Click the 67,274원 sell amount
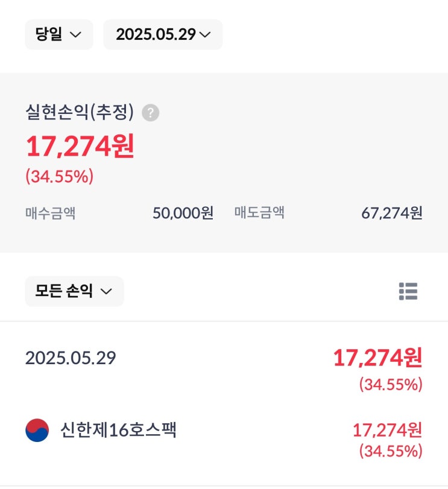 [x=392, y=213]
